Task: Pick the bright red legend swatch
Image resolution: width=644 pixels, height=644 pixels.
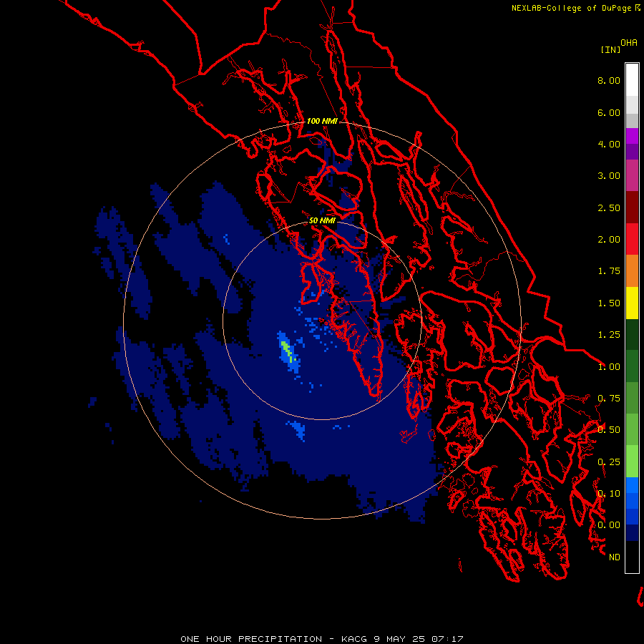Action: click(632, 239)
